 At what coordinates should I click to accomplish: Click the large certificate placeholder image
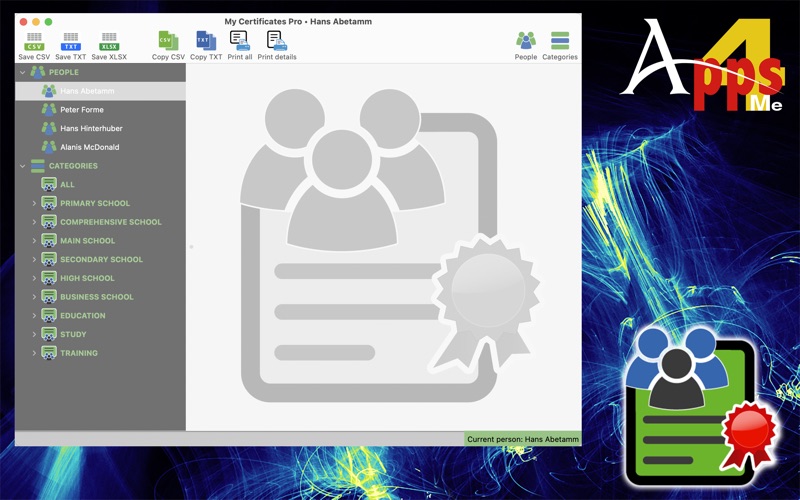[x=390, y=245]
